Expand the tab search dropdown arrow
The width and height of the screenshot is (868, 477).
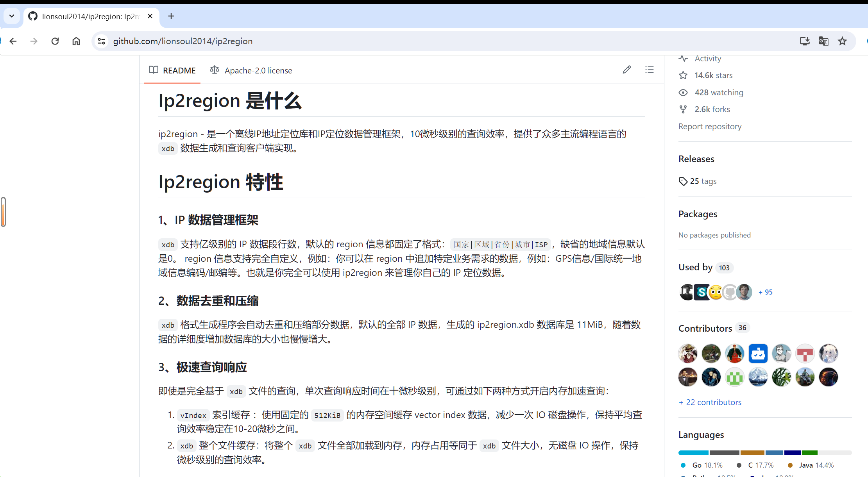[12, 16]
